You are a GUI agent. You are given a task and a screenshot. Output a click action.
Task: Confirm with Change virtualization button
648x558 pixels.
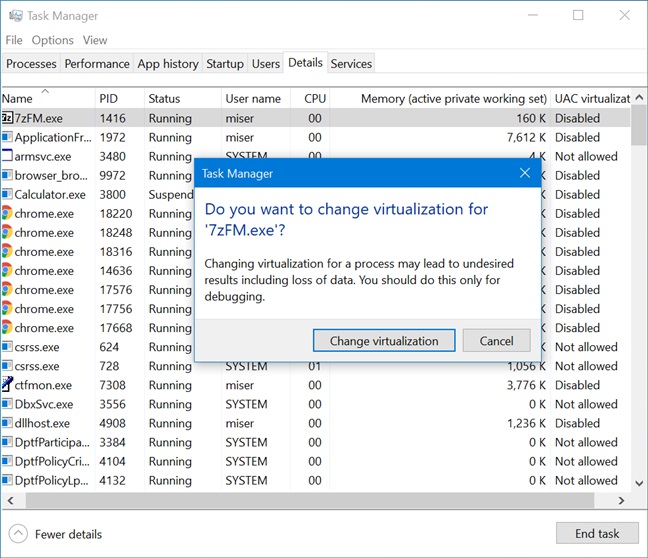(x=384, y=341)
